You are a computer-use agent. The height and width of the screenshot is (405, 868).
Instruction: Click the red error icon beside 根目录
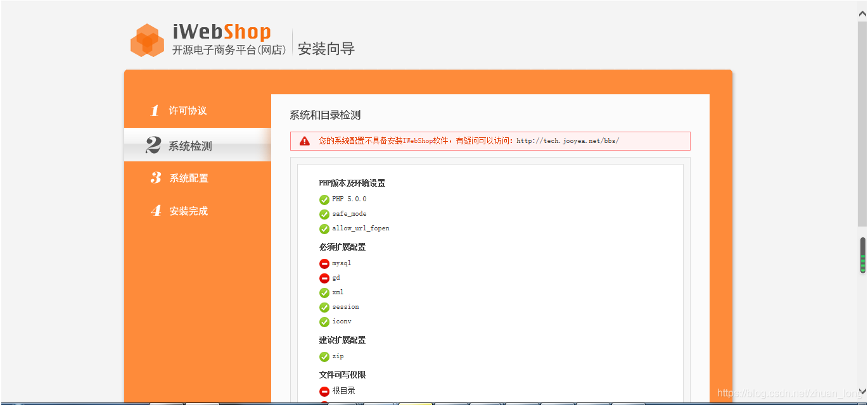[324, 391]
